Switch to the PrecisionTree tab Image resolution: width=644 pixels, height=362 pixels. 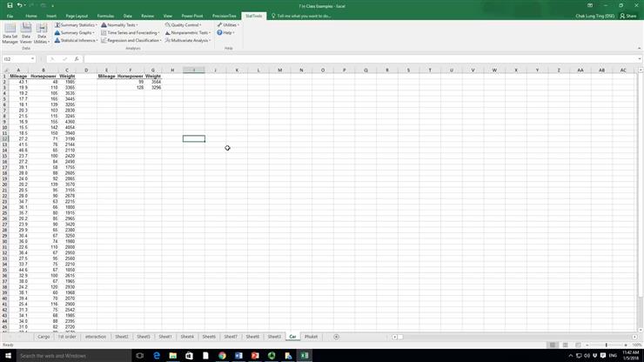pos(225,16)
